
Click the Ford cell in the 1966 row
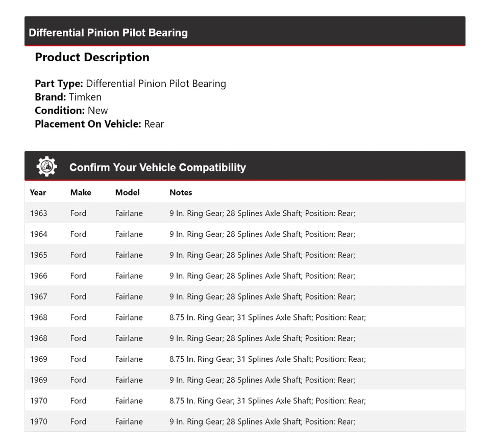(78, 276)
